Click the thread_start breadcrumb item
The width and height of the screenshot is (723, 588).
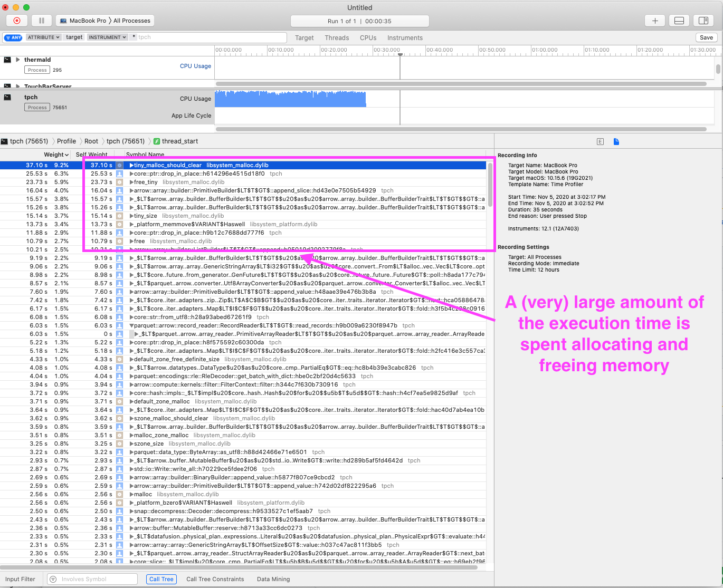pos(180,141)
